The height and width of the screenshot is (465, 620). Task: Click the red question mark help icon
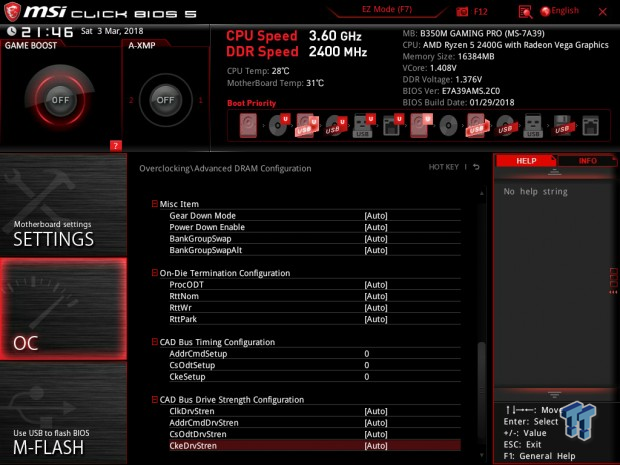pos(115,146)
